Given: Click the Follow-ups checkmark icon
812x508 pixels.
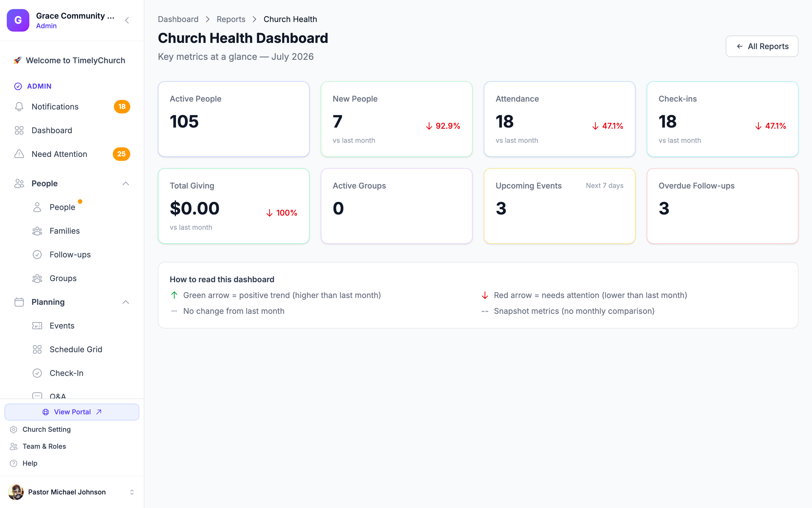Looking at the screenshot, I should pyautogui.click(x=37, y=255).
